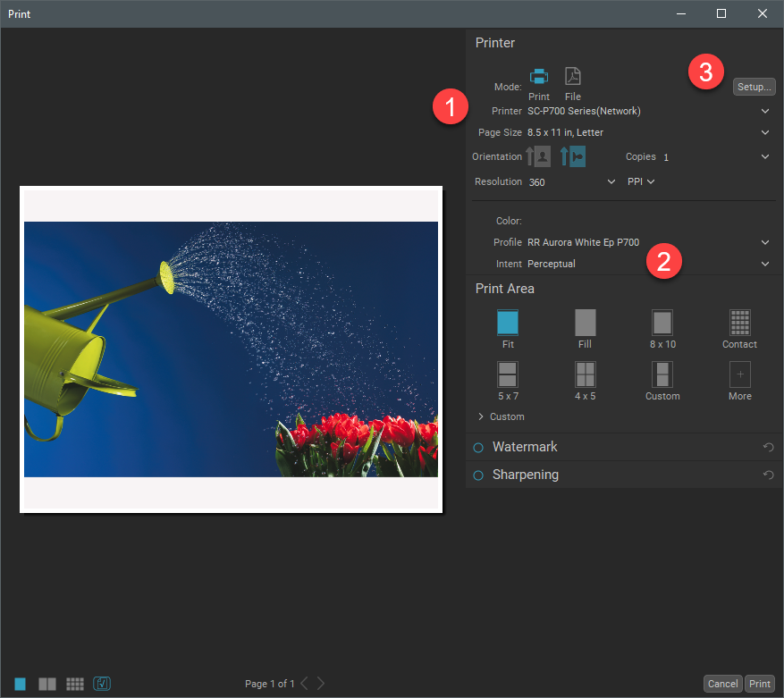Enable the Sharpening toggle circle

[x=477, y=475]
